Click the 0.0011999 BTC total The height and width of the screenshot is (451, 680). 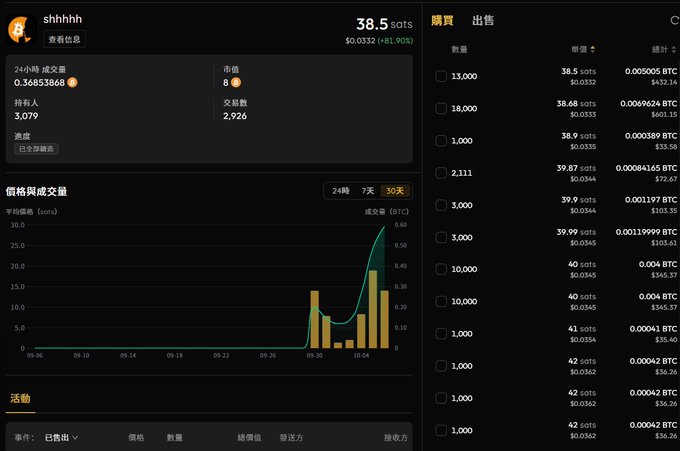click(646, 232)
